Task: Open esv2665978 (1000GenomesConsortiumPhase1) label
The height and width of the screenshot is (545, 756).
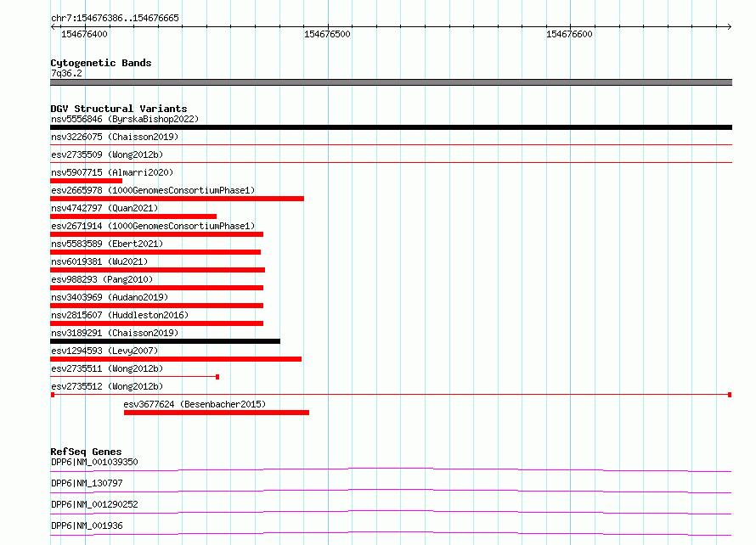Action: pos(153,190)
